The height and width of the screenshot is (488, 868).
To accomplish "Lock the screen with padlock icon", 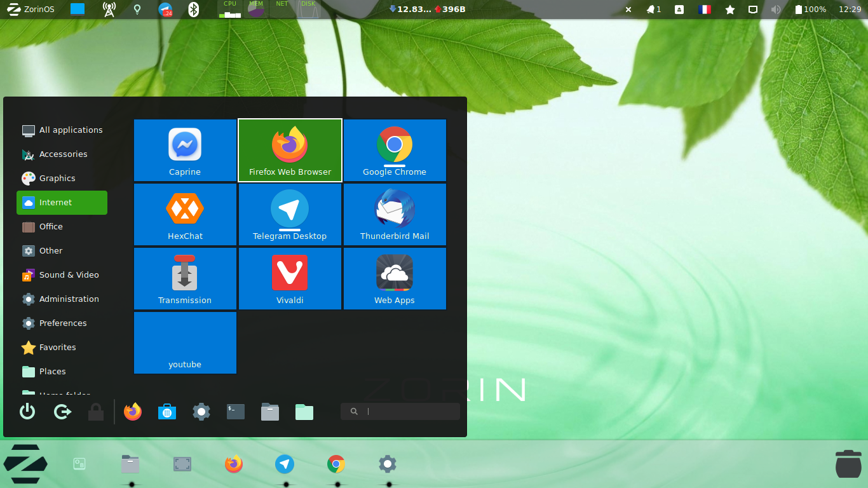I will [96, 412].
